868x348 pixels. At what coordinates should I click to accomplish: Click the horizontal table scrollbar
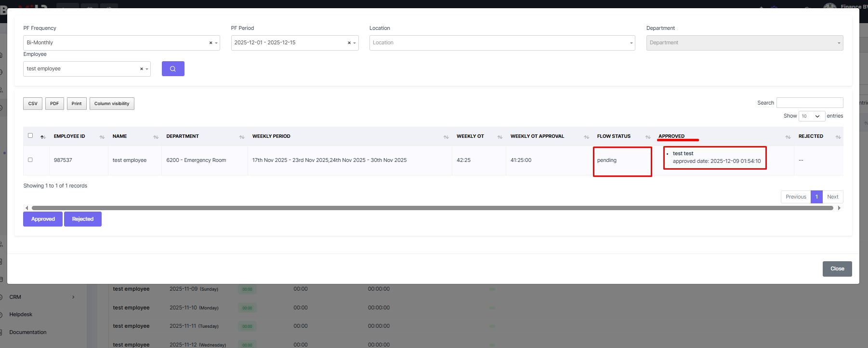point(432,208)
